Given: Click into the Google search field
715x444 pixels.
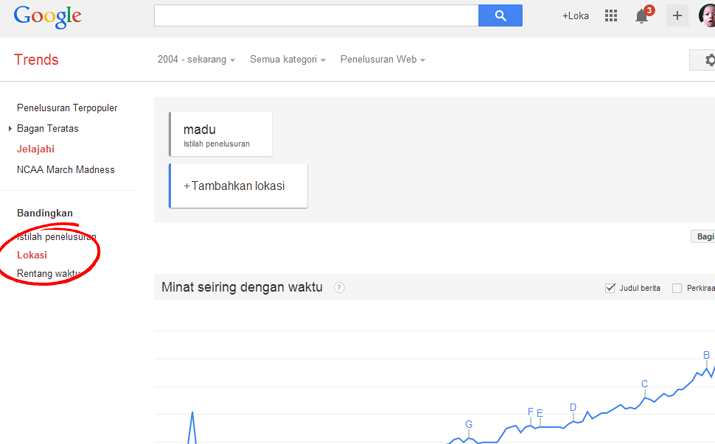Looking at the screenshot, I should 316,15.
